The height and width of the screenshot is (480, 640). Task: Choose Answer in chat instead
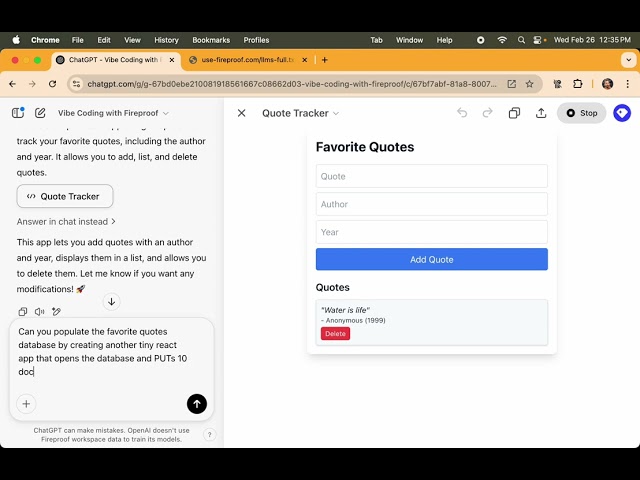(x=66, y=222)
